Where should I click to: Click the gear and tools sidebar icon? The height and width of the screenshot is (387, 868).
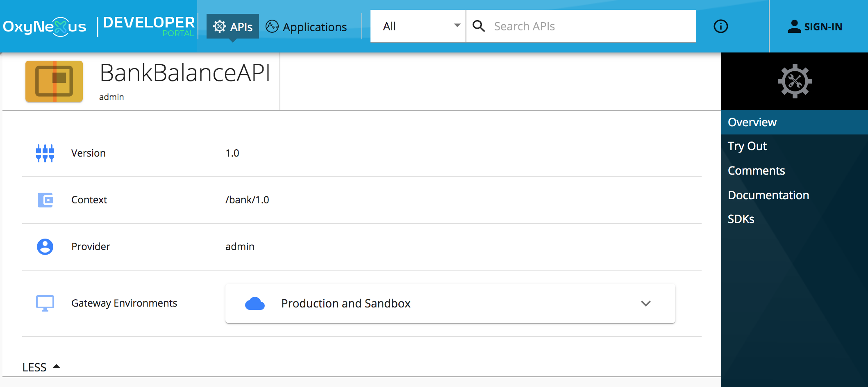click(795, 81)
